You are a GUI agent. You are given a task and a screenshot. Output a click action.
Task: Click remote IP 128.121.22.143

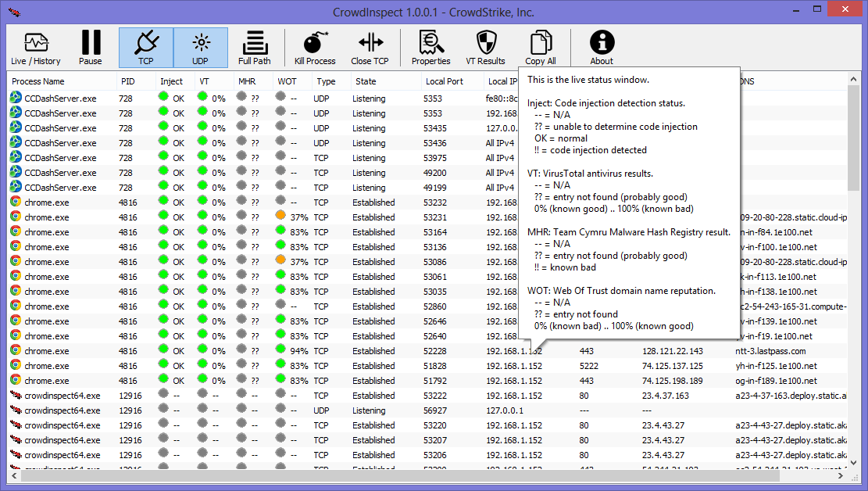(x=673, y=351)
